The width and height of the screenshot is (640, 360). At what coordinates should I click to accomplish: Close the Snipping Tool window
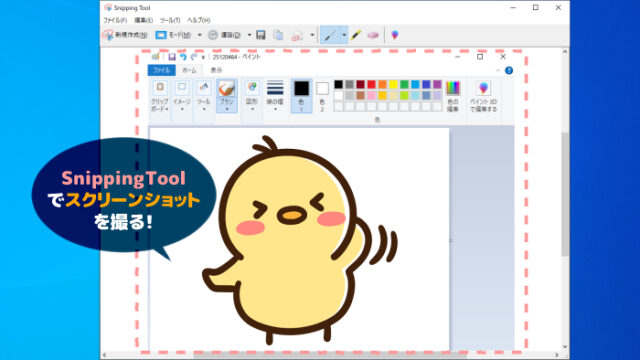[558, 8]
